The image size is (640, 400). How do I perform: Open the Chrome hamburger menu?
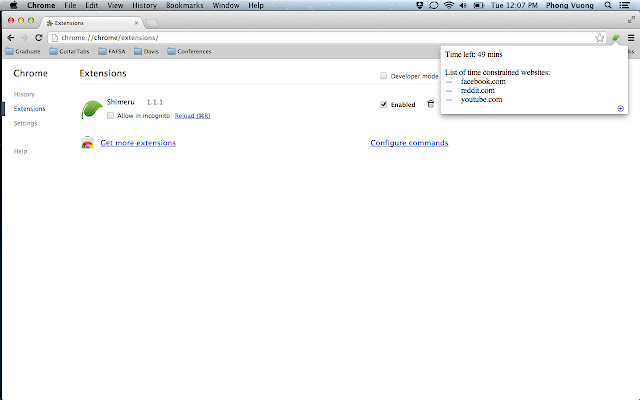coord(631,38)
